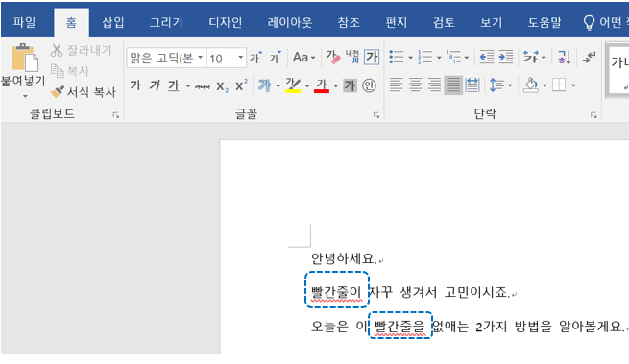Click the 안녕하세요 document line

(x=344, y=259)
